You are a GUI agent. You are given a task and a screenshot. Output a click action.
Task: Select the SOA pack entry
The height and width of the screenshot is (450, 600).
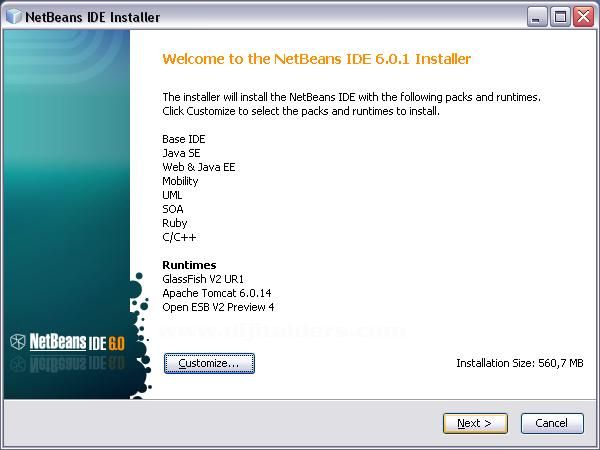(x=173, y=209)
